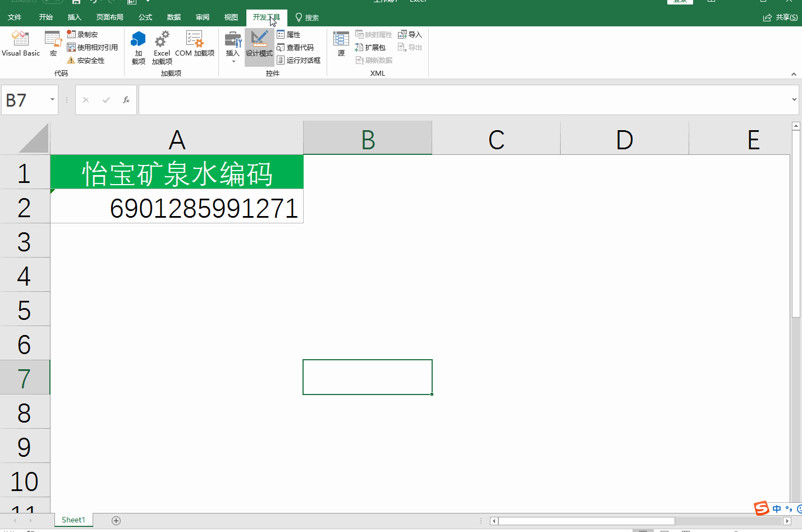The width and height of the screenshot is (802, 532).
Task: Click the Sogou input method S icon
Action: (x=762, y=508)
